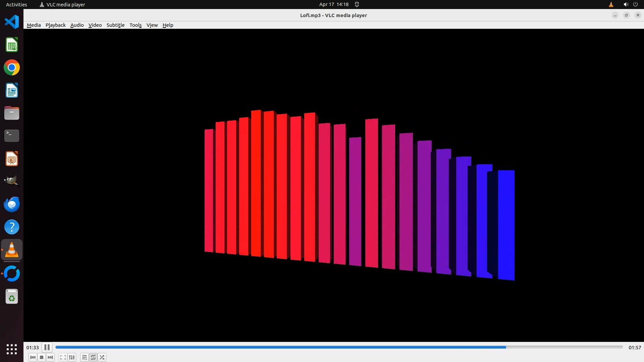Stop playback with the stop button
This screenshot has height=362, width=644.
42,357
